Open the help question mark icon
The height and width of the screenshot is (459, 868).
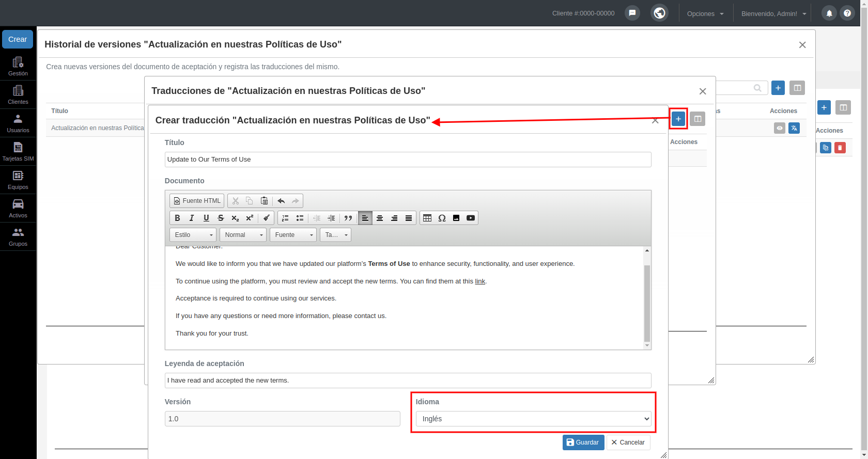tap(847, 13)
